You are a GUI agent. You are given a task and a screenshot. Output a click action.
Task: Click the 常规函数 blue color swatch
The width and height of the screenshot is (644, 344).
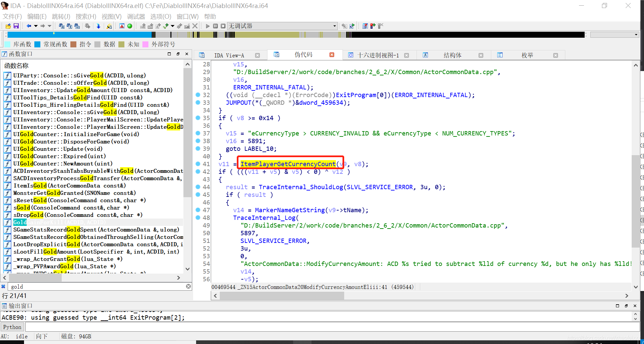point(37,44)
